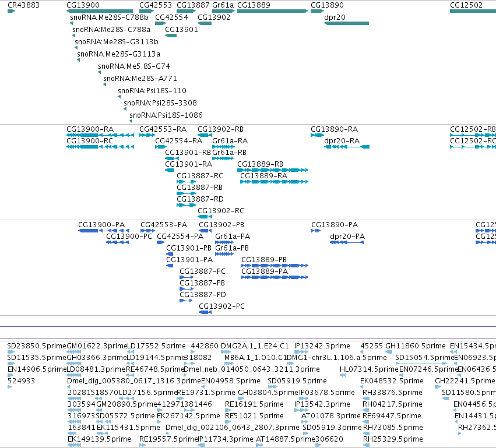
Task: Select CG13902-PB protein label
Action: click(x=221, y=225)
